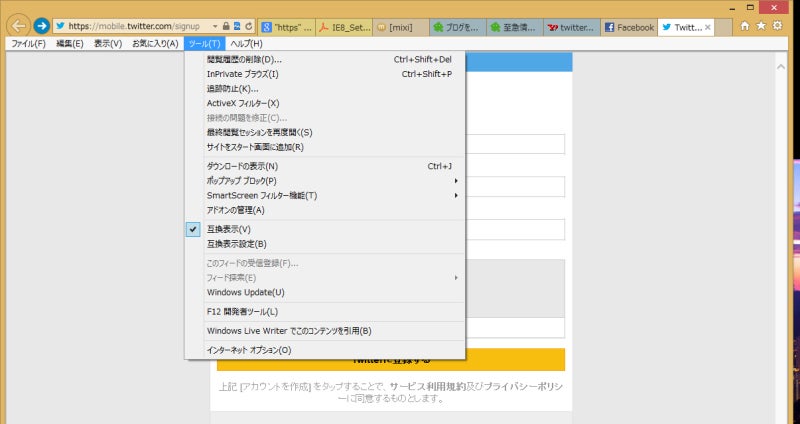The width and height of the screenshot is (800, 424).
Task: Open the Home icon at top right
Action: (x=745, y=26)
